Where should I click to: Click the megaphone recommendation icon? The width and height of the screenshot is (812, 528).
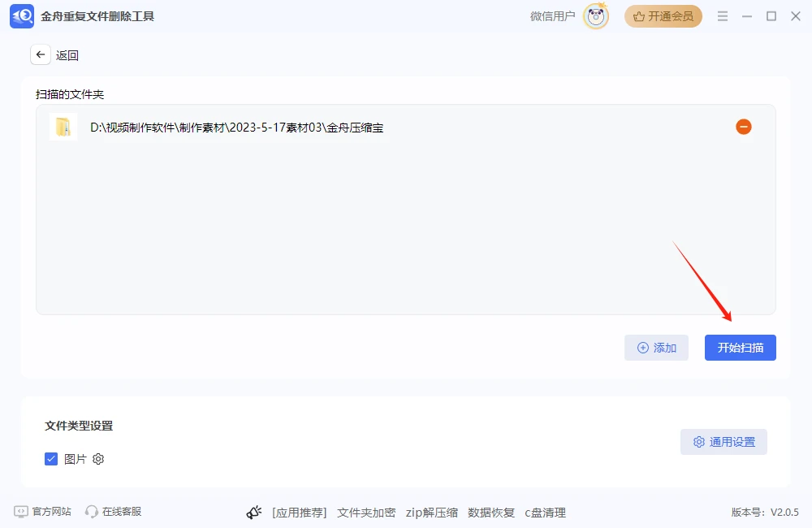point(253,513)
